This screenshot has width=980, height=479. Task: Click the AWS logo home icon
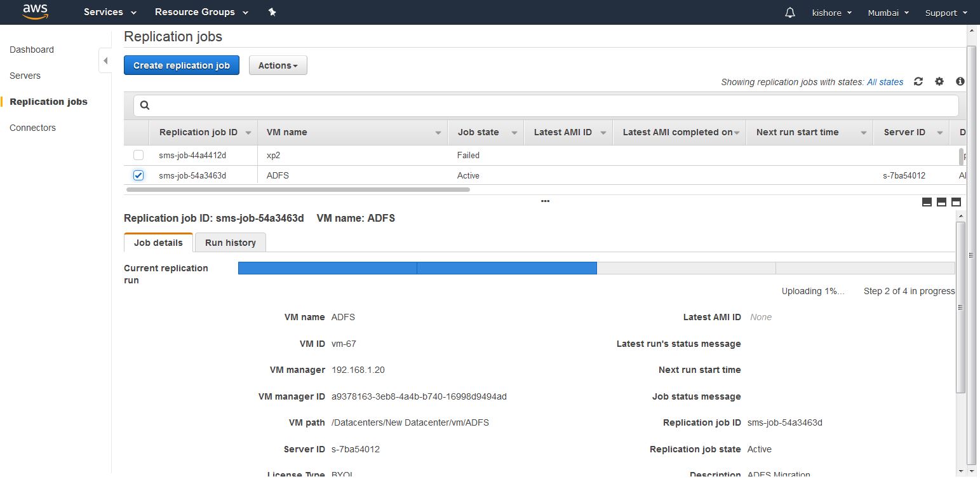35,12
